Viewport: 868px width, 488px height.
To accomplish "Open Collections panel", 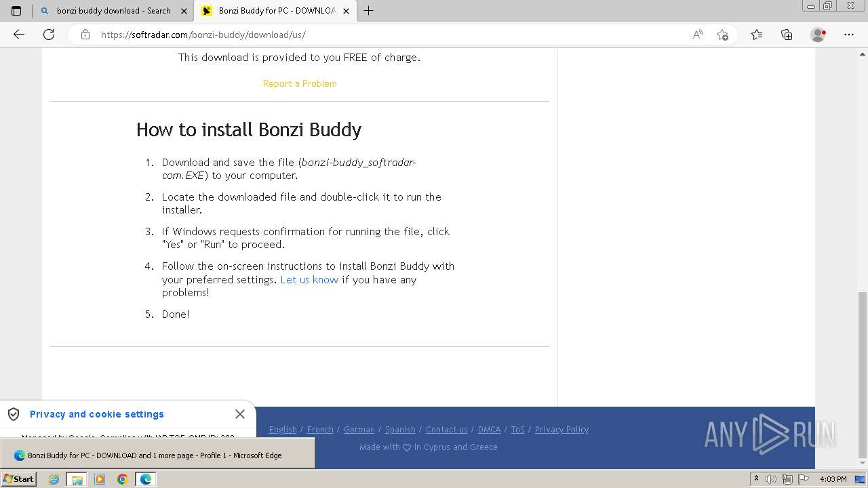I will [x=787, y=35].
